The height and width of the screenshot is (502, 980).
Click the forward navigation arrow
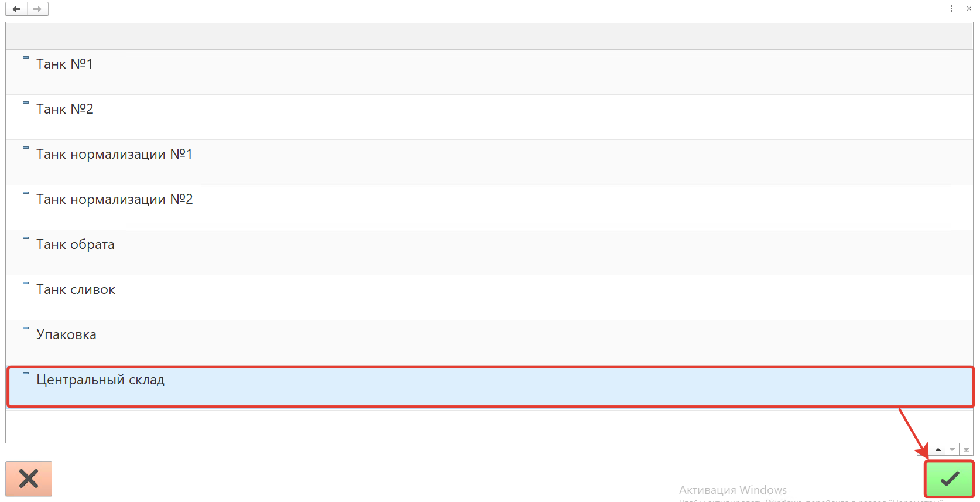point(37,9)
